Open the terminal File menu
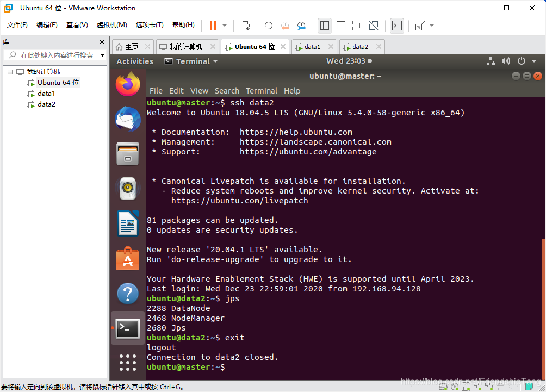Viewport: 546px width, 392px height. click(156, 91)
